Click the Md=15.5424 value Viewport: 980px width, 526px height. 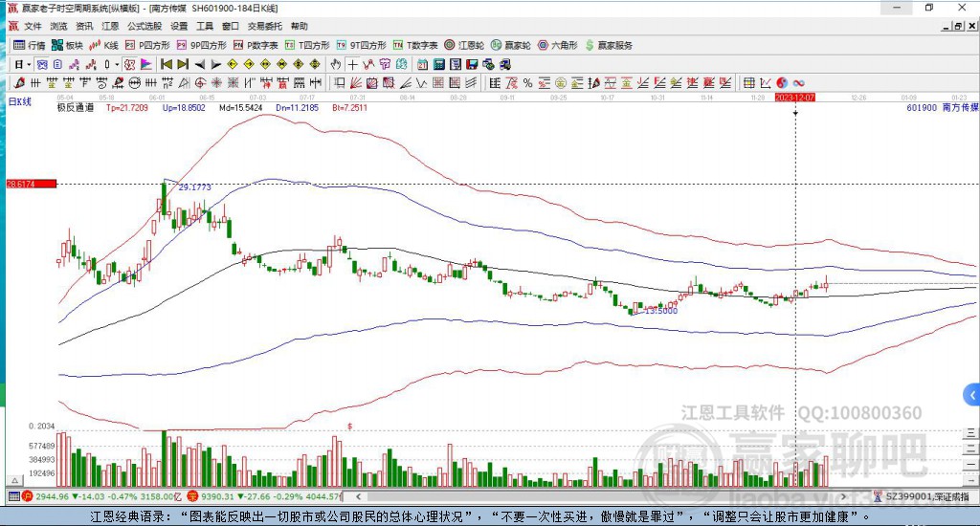tap(240, 107)
